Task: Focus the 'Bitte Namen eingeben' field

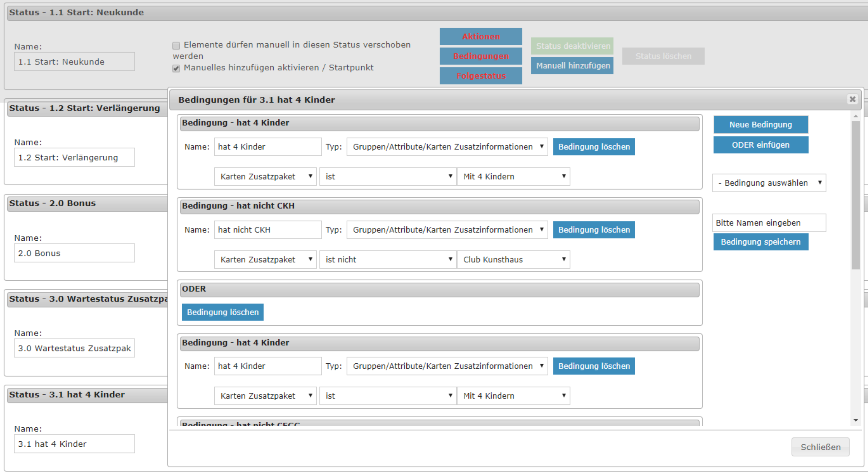Action: 769,222
